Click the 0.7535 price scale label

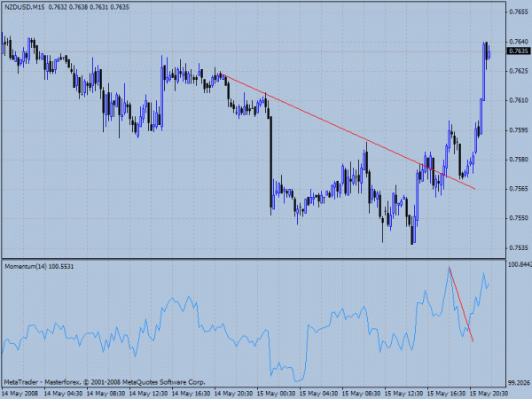pyautogui.click(x=519, y=248)
